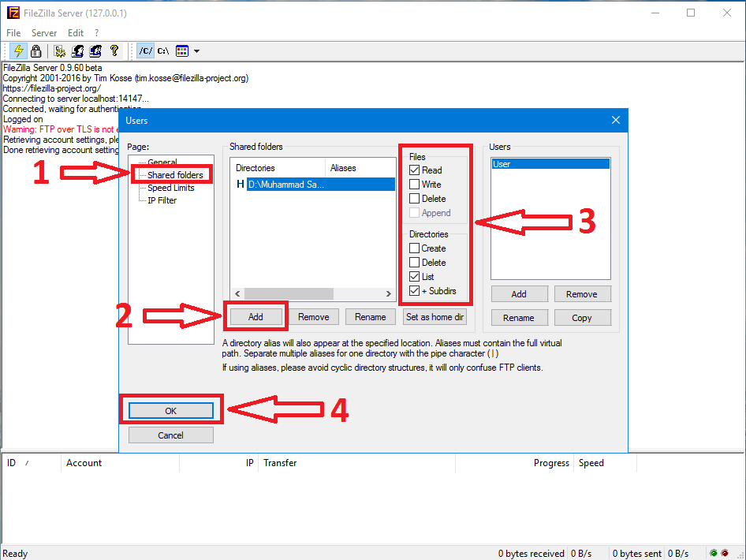
Task: Enable the Create directories permission
Action: (x=416, y=248)
